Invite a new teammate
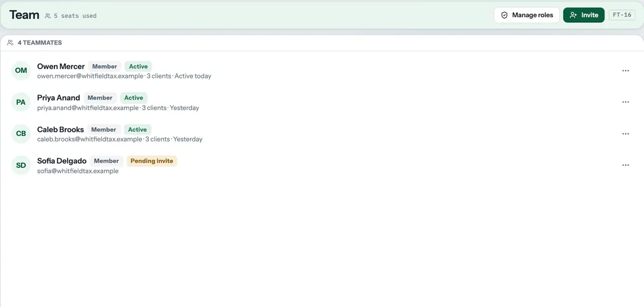 click(x=584, y=15)
